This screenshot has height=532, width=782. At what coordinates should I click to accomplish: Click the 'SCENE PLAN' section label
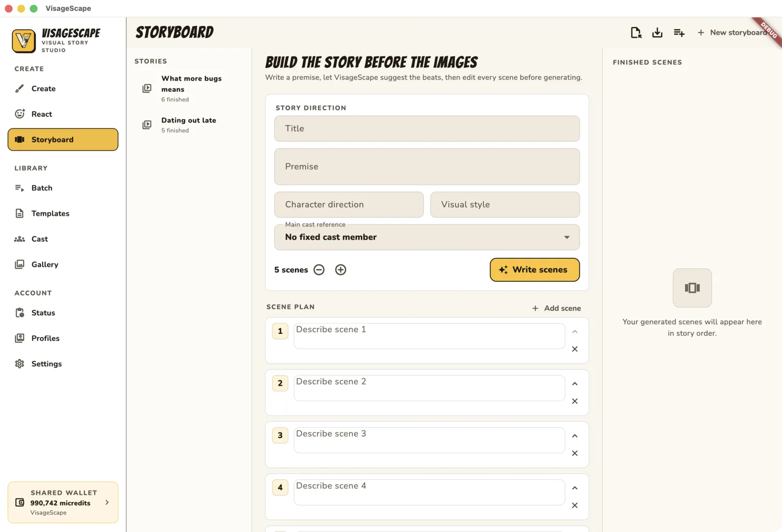coord(290,307)
